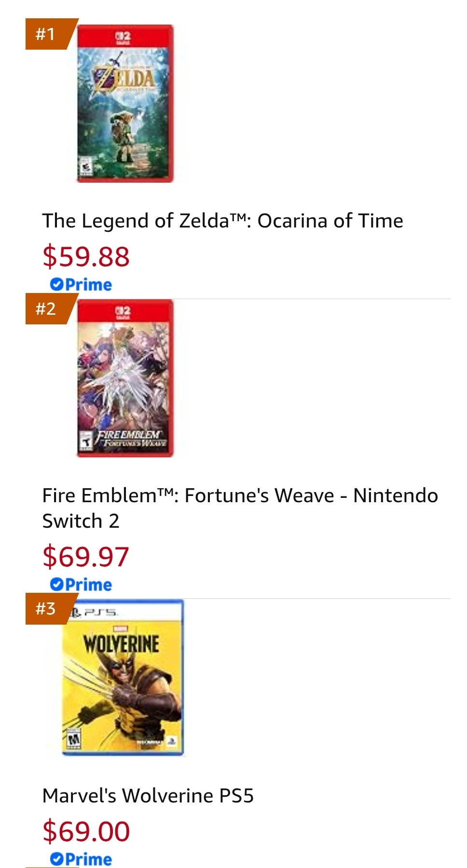Open The Legend of Zelda Ocarina of Time title link

(x=222, y=221)
